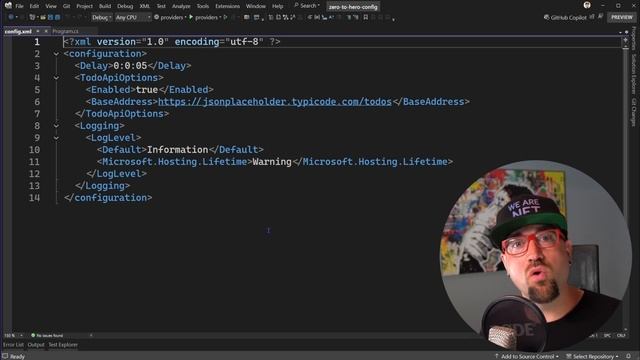Click the Enabled value true
This screenshot has width=640, height=360.
147,90
